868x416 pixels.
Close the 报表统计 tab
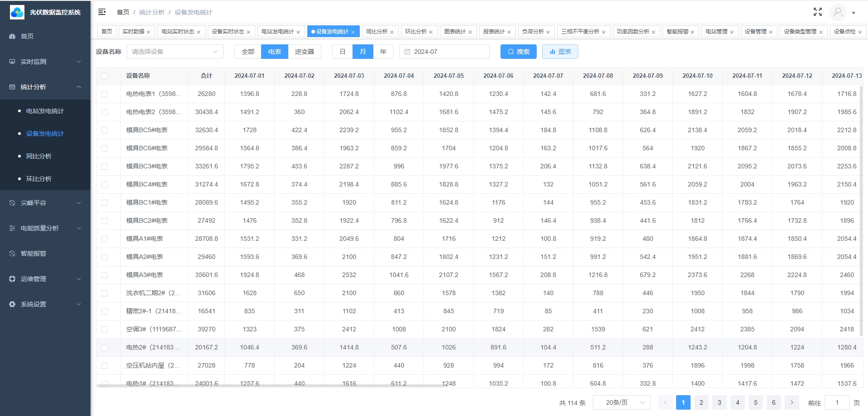[x=509, y=32]
